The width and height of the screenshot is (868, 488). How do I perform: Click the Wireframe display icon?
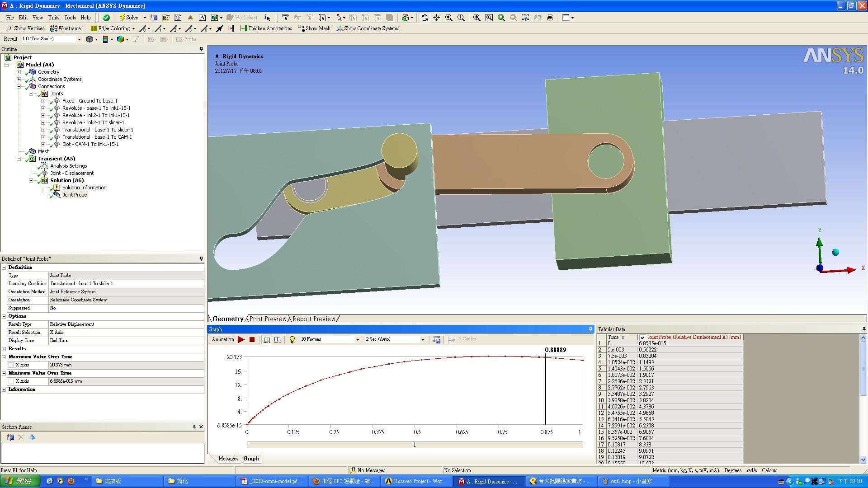[x=66, y=28]
